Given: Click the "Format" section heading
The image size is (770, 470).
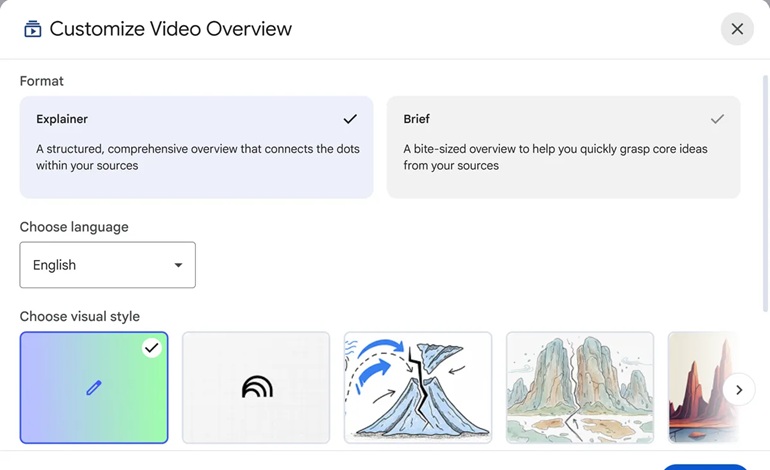Looking at the screenshot, I should 42,81.
